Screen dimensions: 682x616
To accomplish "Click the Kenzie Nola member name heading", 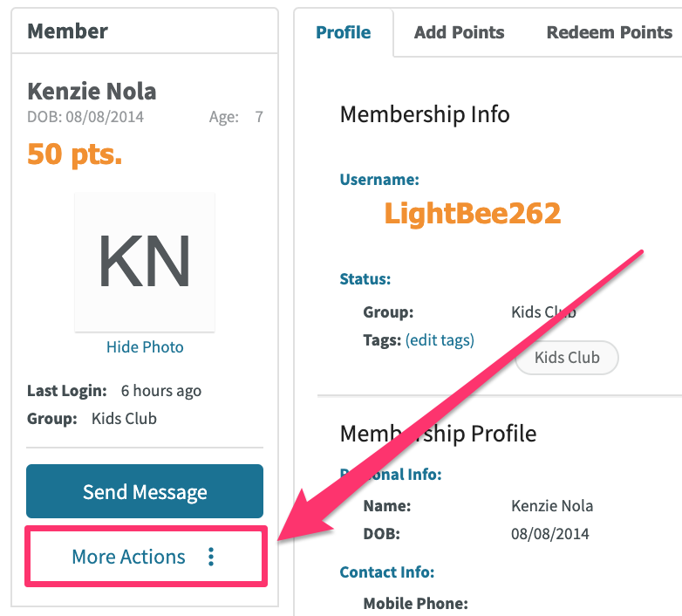I will [x=92, y=92].
